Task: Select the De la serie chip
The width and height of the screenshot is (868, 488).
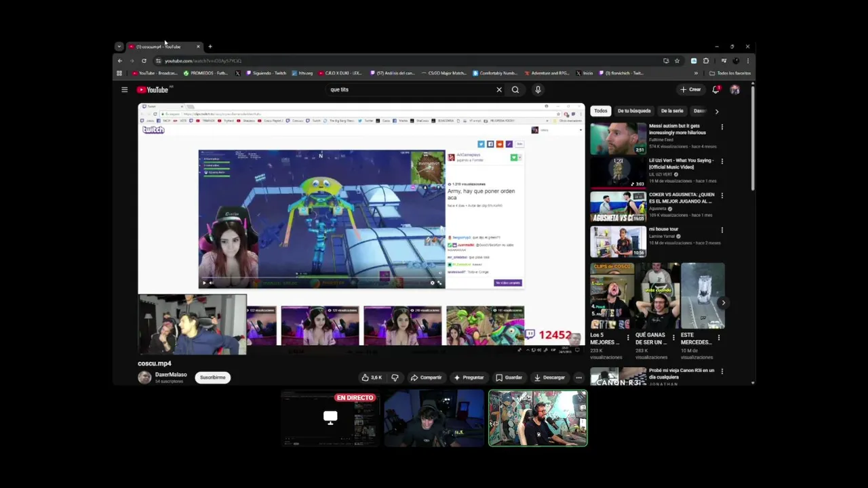Action: pos(672,111)
